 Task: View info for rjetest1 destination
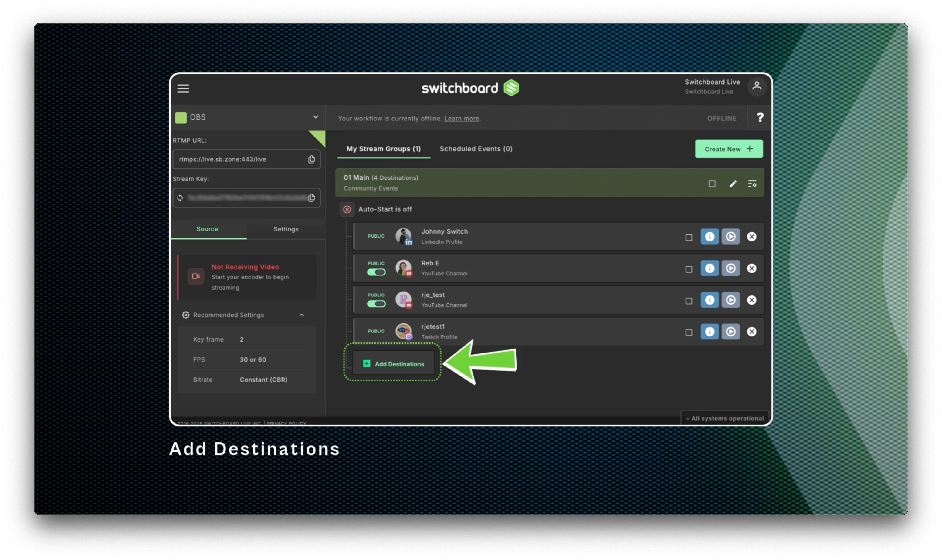tap(709, 332)
